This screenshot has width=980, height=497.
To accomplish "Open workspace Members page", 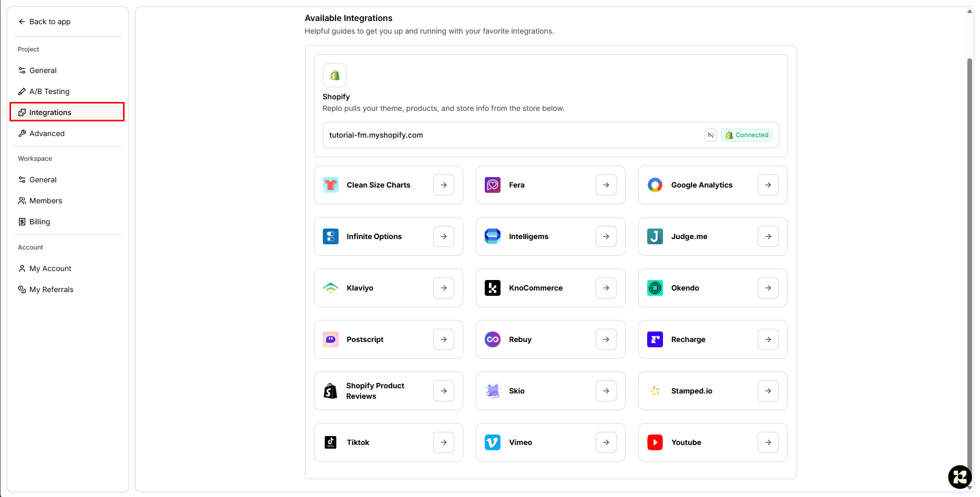I will [x=67, y=201].
